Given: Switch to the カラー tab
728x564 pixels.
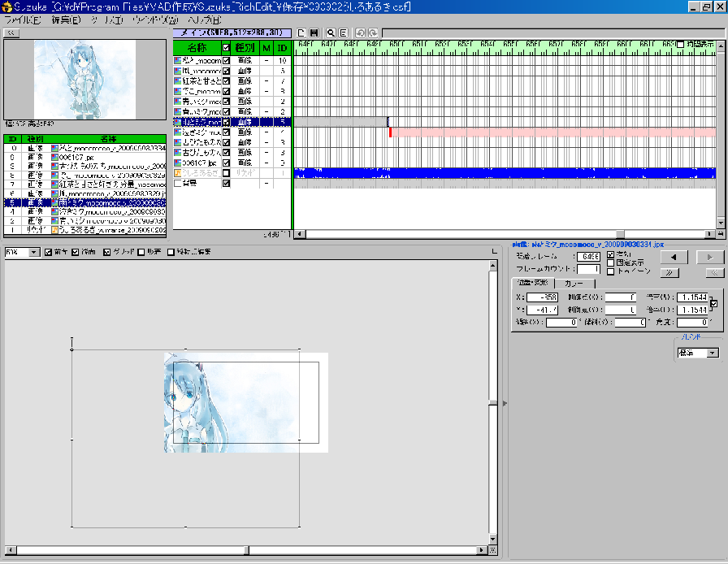Looking at the screenshot, I should 574,283.
